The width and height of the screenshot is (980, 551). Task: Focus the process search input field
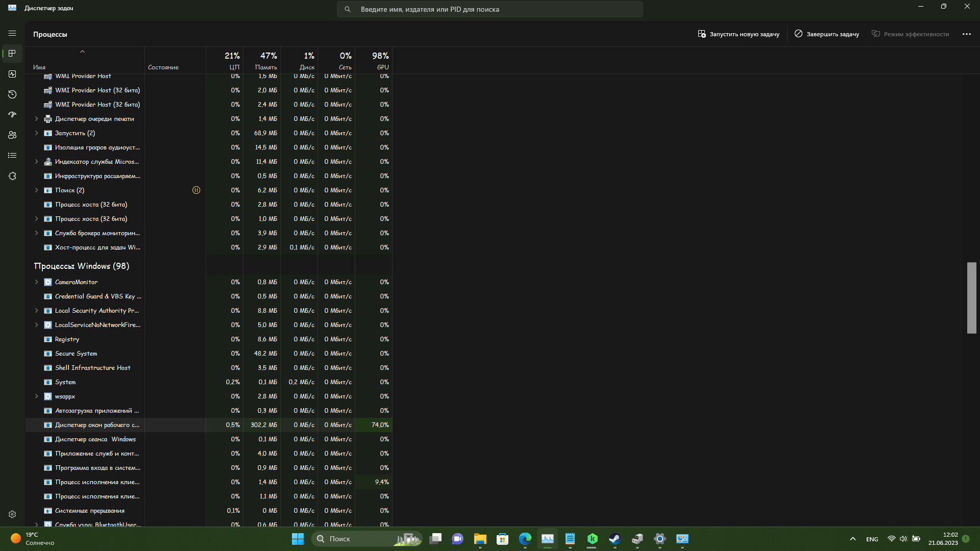tap(489, 9)
